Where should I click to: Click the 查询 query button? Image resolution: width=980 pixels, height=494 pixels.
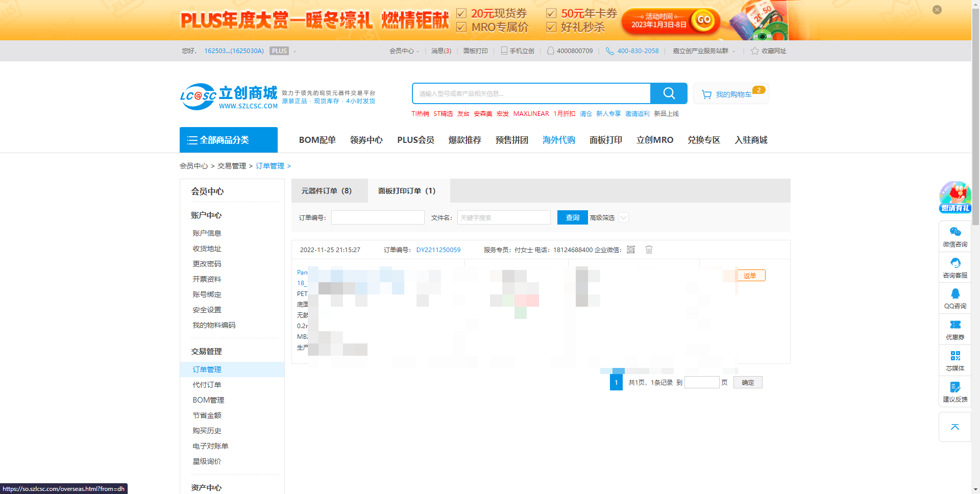click(x=572, y=217)
